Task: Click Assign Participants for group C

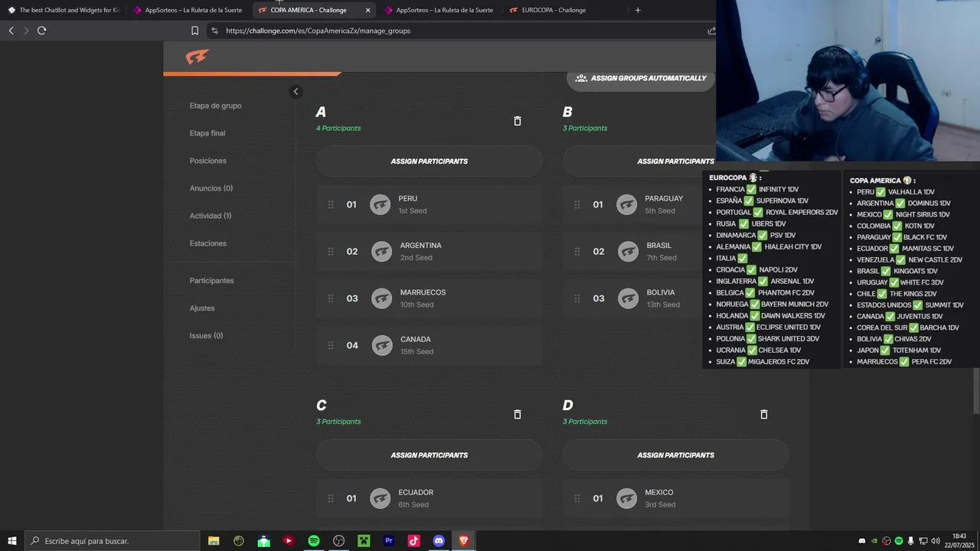Action: (x=429, y=455)
